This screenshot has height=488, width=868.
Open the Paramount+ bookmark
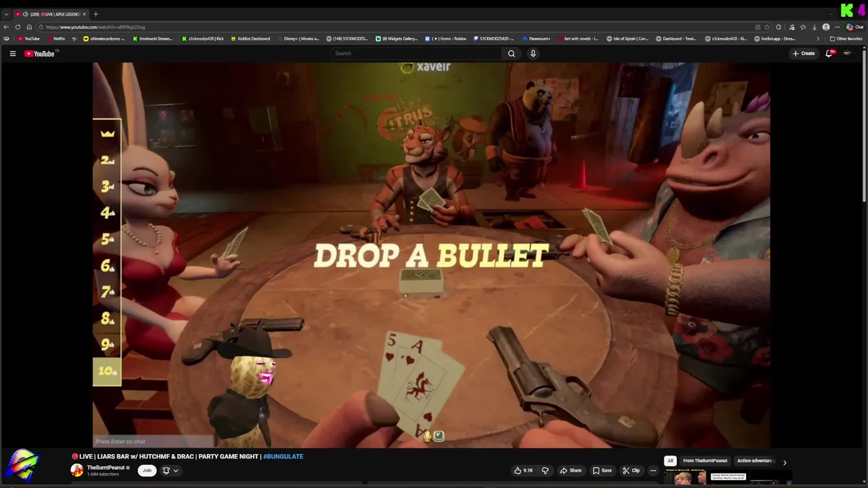coord(536,39)
